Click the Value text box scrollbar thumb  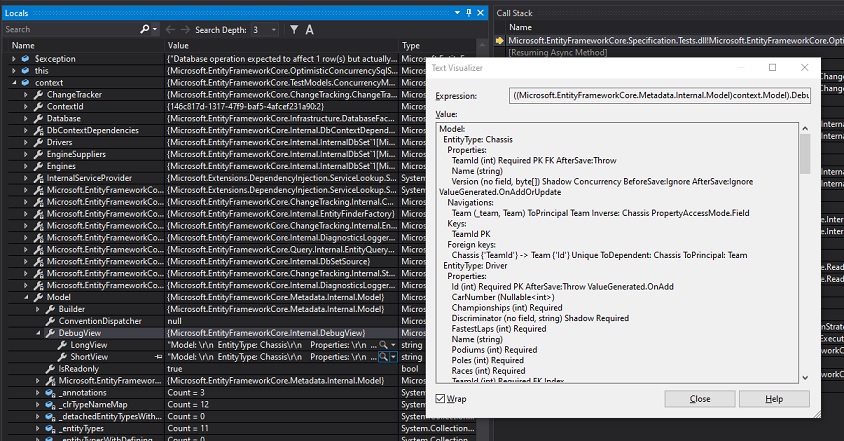(805, 154)
